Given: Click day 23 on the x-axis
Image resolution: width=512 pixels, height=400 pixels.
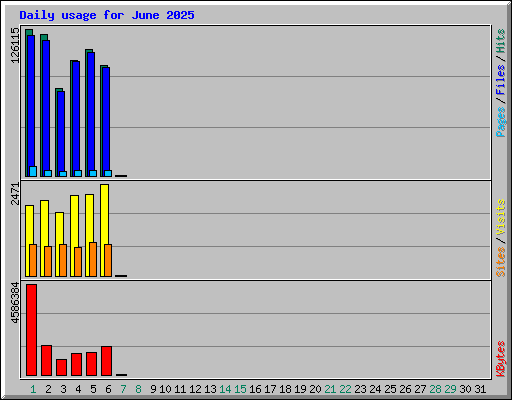Looking at the screenshot, I should [x=360, y=389].
